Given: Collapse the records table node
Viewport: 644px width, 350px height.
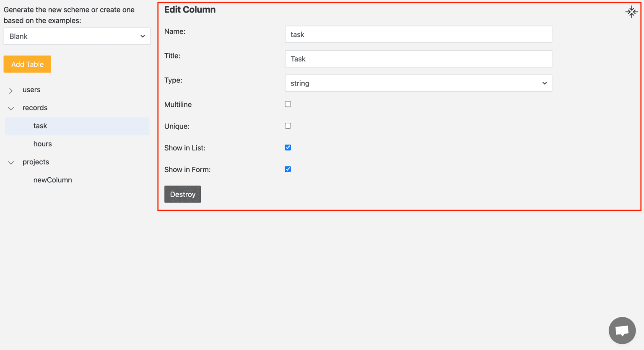Looking at the screenshot, I should pyautogui.click(x=11, y=109).
